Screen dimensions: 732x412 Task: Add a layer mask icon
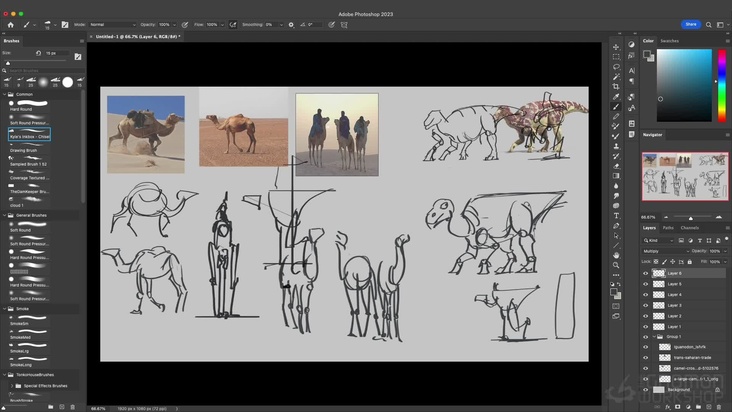(678, 407)
